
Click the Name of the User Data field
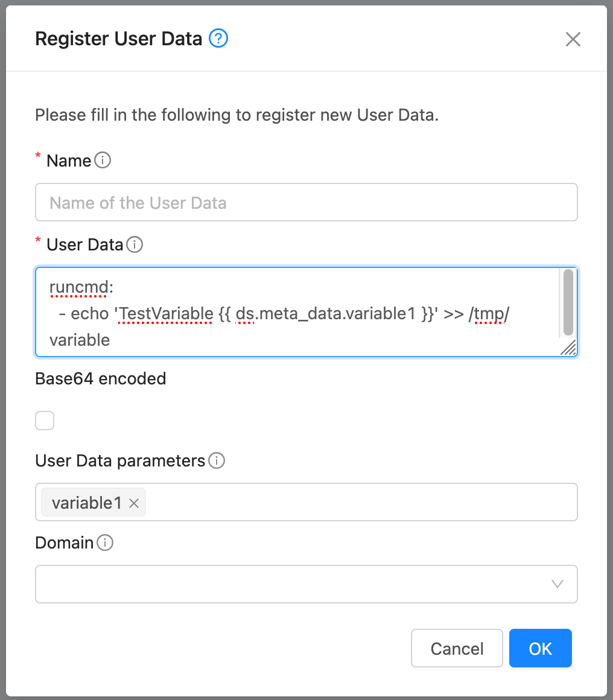(x=306, y=202)
